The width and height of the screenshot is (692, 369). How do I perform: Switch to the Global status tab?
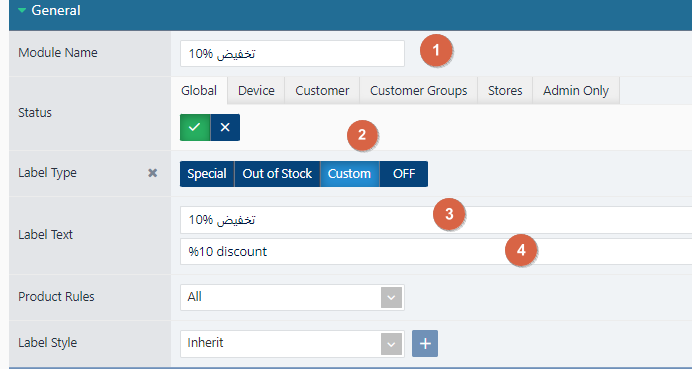click(199, 90)
